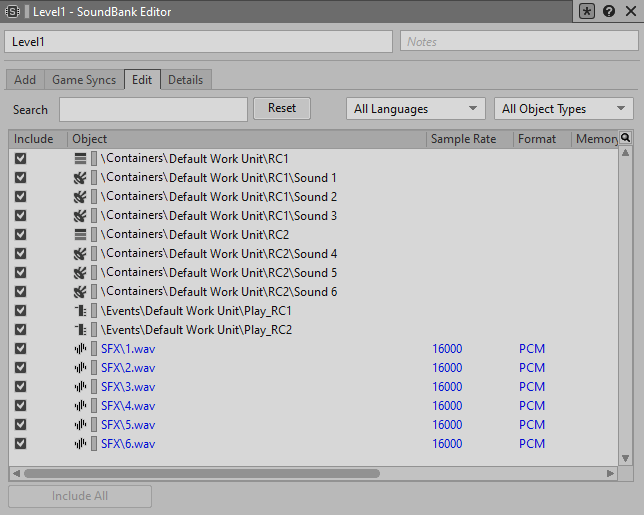Click the help question mark icon
The width and height of the screenshot is (644, 515).
pos(609,12)
